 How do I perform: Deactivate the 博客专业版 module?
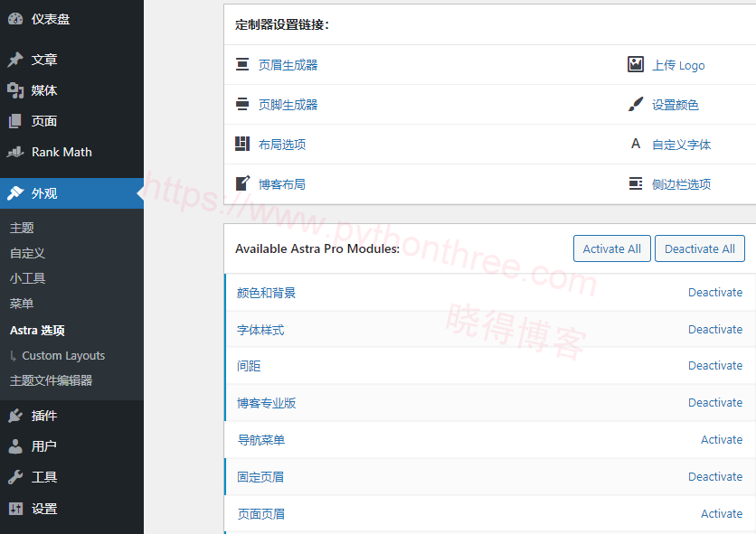pyautogui.click(x=715, y=403)
